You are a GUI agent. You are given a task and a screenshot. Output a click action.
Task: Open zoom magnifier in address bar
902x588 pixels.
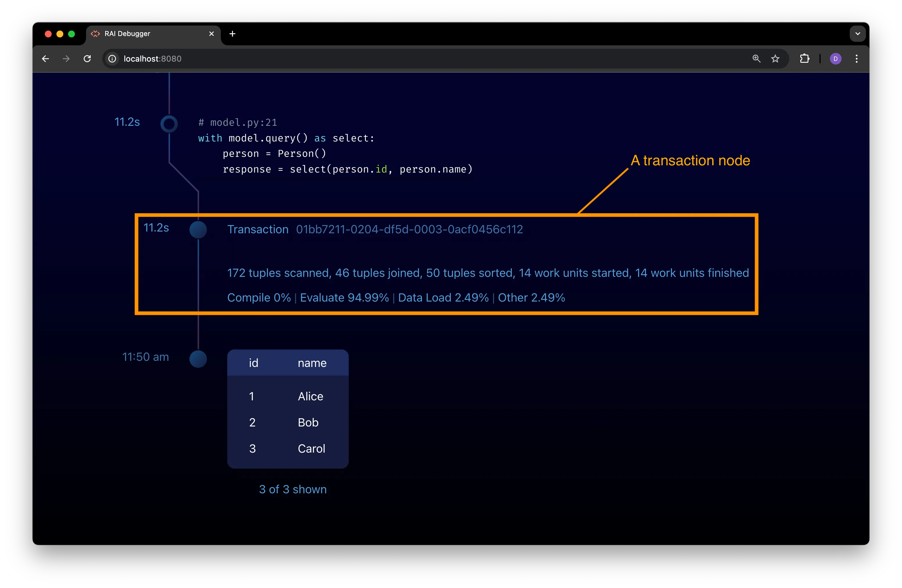coord(756,59)
